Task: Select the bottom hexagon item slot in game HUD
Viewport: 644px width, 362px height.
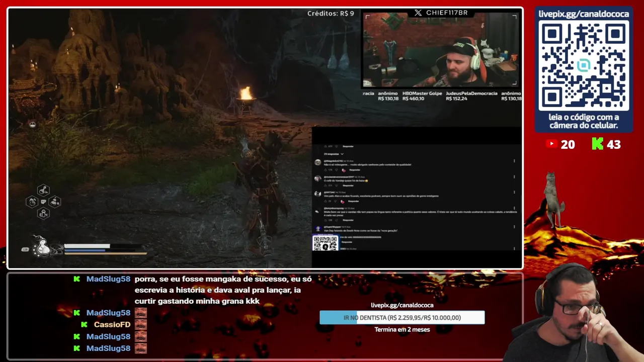Action: click(x=43, y=214)
